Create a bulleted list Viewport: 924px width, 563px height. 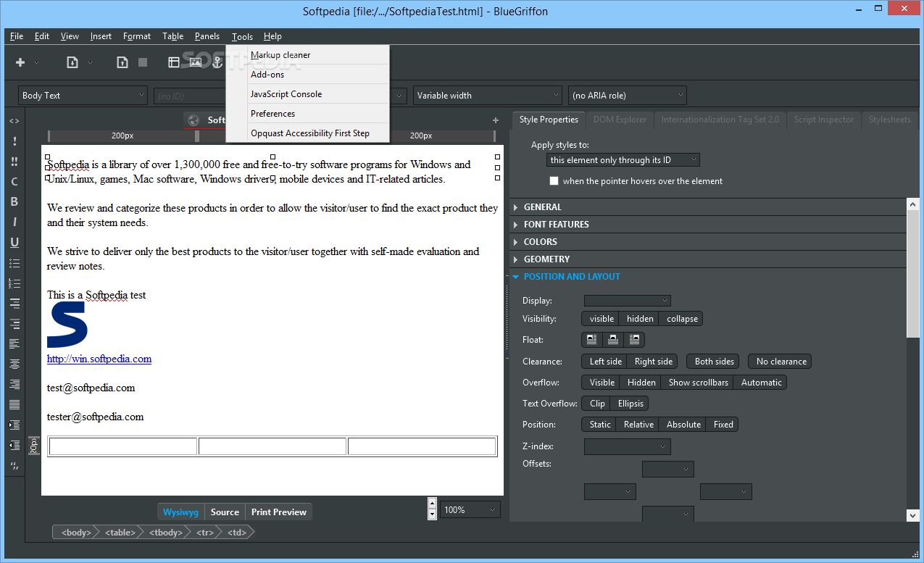(x=14, y=263)
